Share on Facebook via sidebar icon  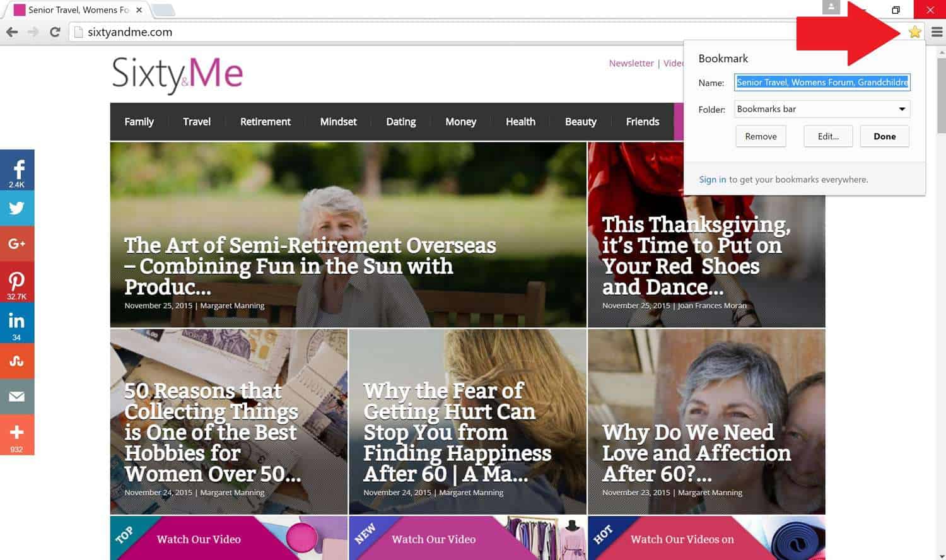pos(17,170)
